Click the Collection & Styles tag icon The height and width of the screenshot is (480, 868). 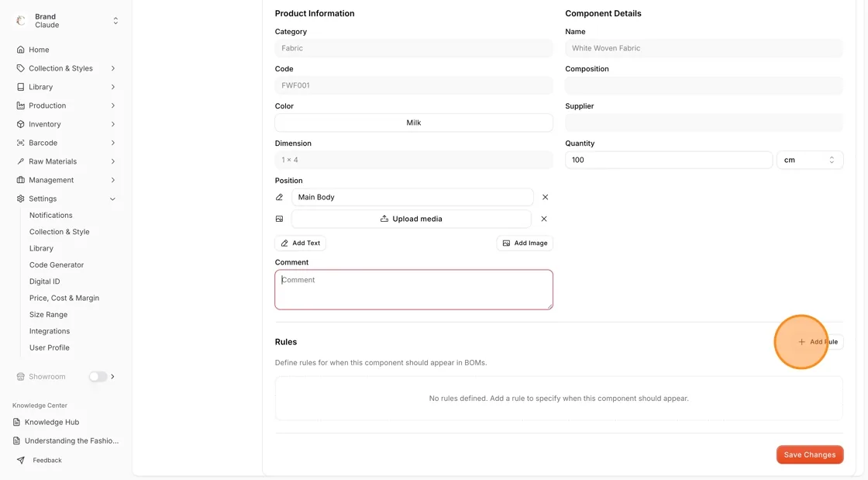click(20, 68)
